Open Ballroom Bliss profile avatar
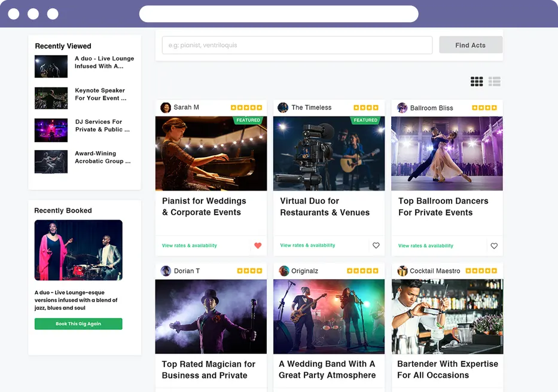This screenshot has height=392, width=558. 402,108
